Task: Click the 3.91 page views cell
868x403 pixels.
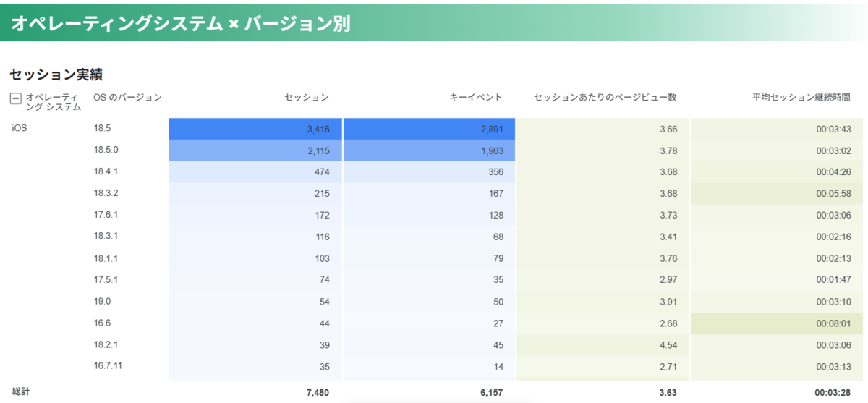Action: (x=603, y=301)
